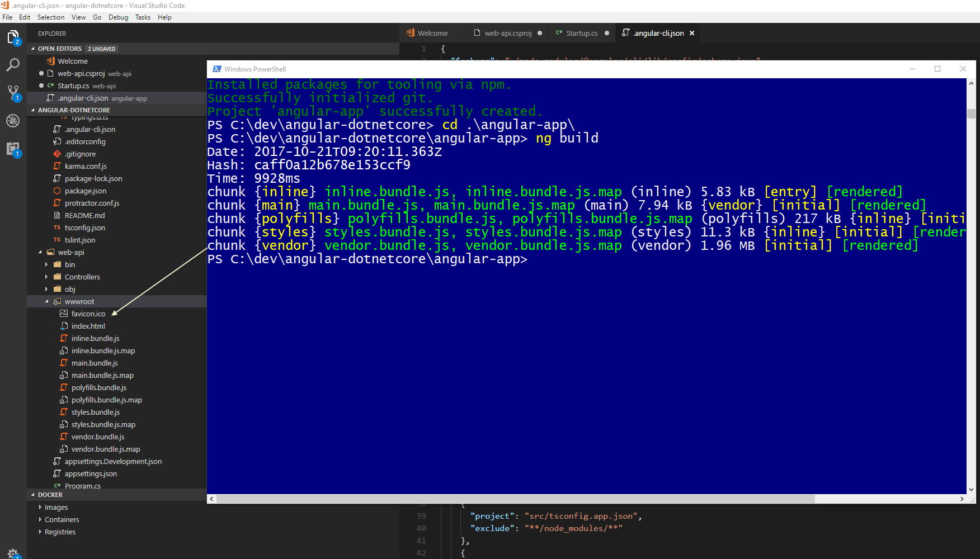Collapse the wwwroot folder
The width and height of the screenshot is (980, 559).
pos(46,301)
